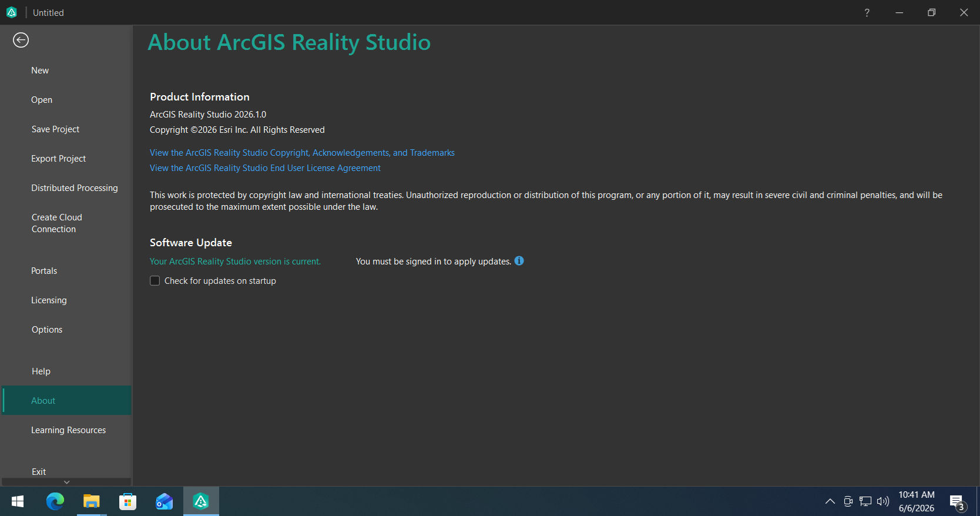Click the Show desktop strip at taskbar edge
The width and height of the screenshot is (980, 516).
tap(978, 501)
